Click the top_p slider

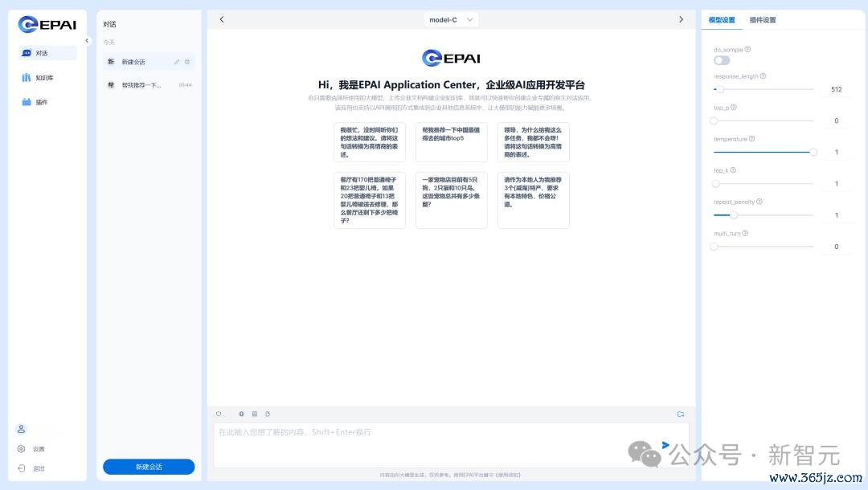764,120
